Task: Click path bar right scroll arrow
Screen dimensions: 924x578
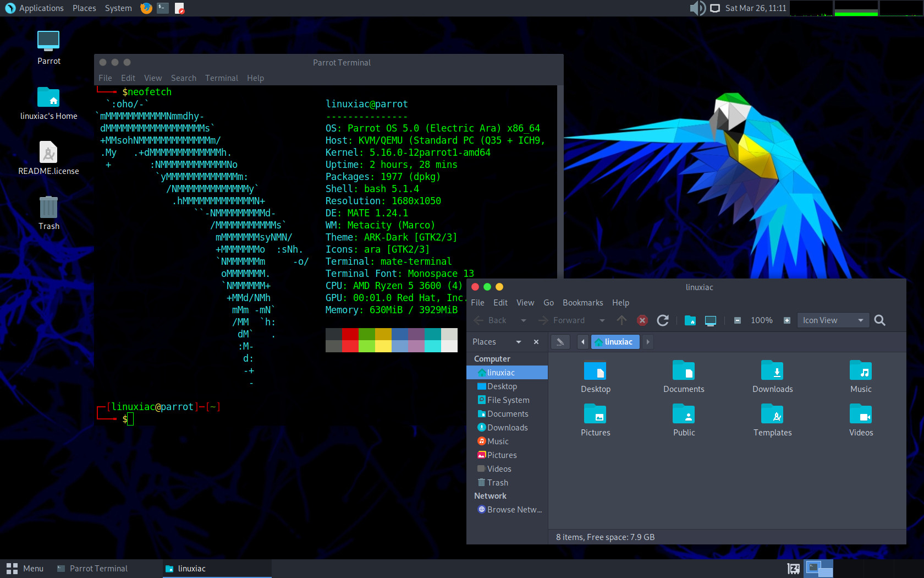Action: [x=648, y=342]
